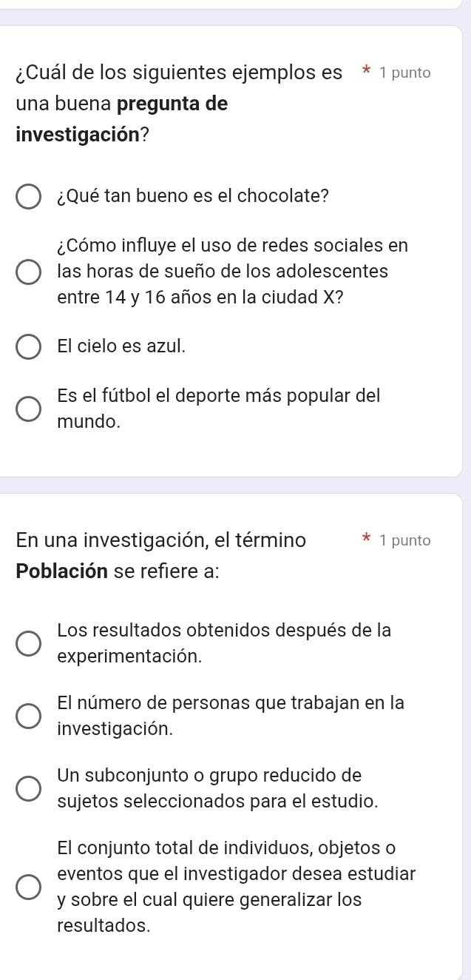Image resolution: width=471 pixels, height=980 pixels.
Task: Click the radio circle next to the chocolate option
Action: point(28,196)
